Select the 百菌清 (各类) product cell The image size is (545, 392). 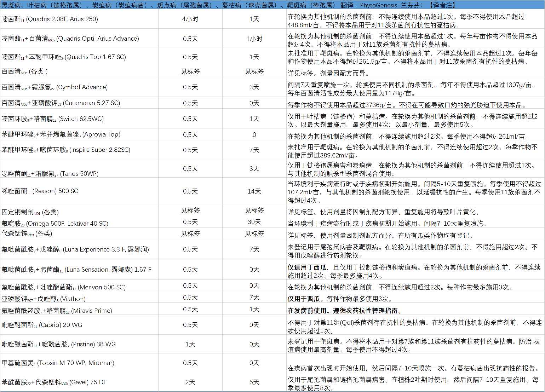point(79,71)
